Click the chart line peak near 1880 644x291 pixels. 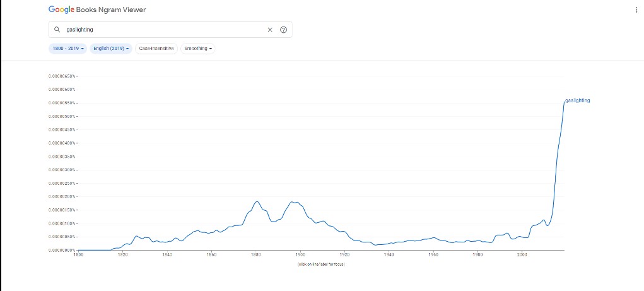click(x=257, y=202)
